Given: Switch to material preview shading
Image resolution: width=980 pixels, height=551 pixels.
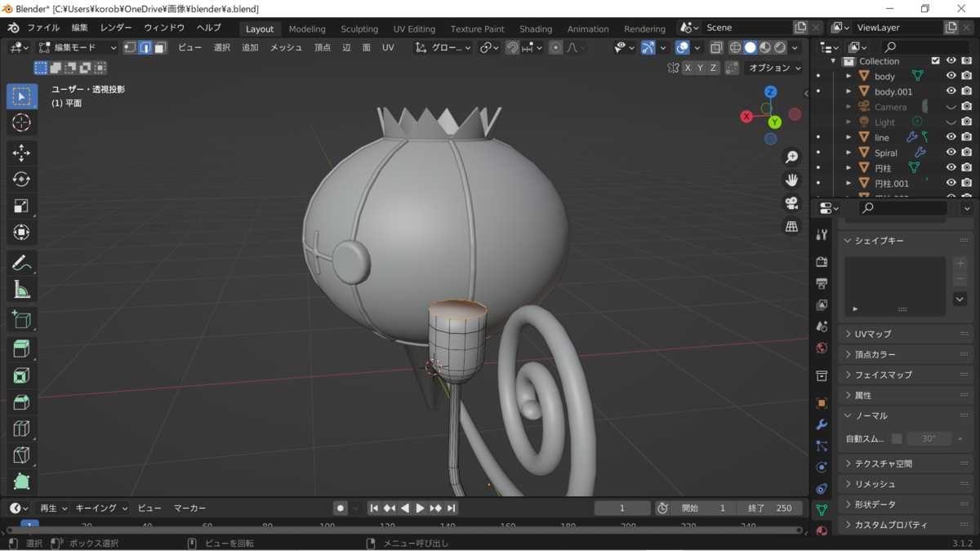Looking at the screenshot, I should (765, 47).
